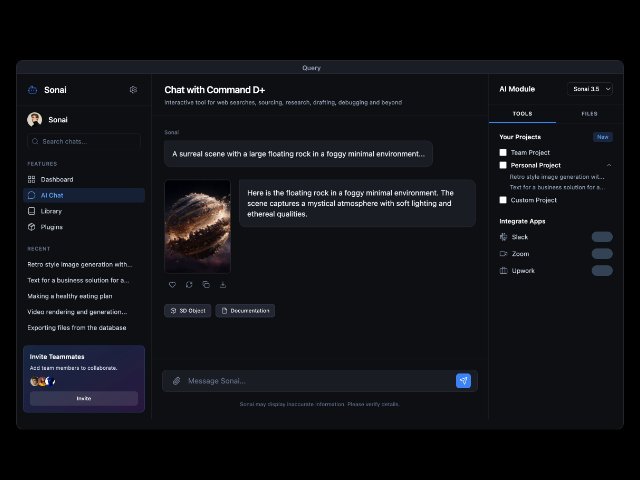Toggle the Zoom integration switch
640x480 pixels.
(602, 253)
